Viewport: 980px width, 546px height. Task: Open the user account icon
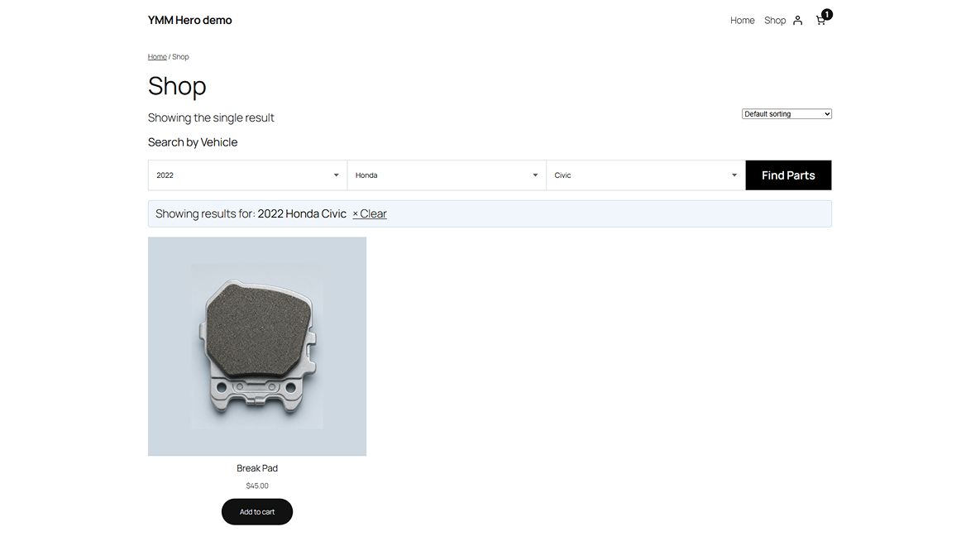click(x=797, y=20)
